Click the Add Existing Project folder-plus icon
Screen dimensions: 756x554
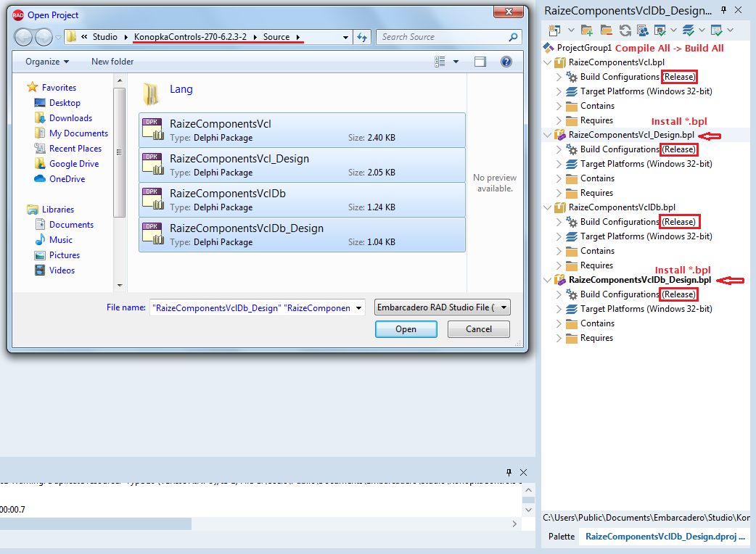click(587, 30)
